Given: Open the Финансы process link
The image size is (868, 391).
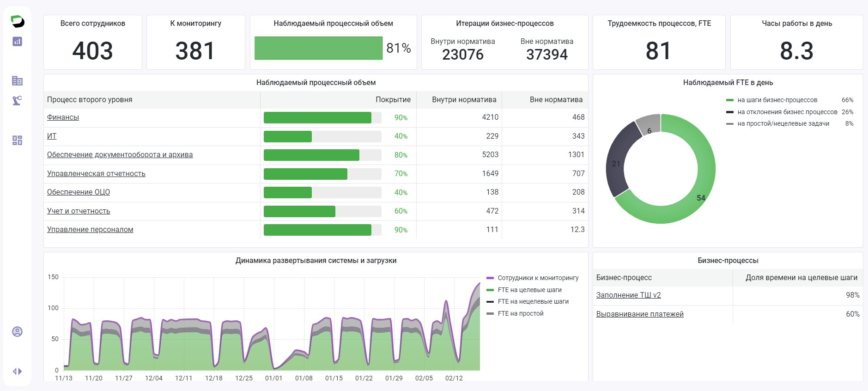Looking at the screenshot, I should pyautogui.click(x=63, y=117).
